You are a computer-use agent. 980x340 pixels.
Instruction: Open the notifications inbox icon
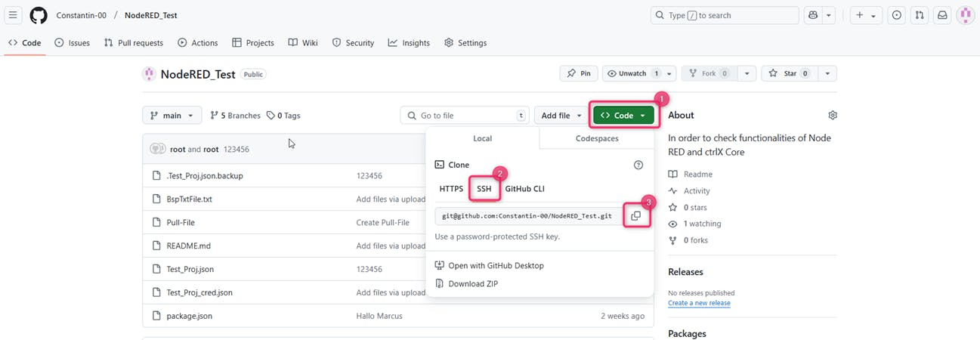pyautogui.click(x=942, y=15)
